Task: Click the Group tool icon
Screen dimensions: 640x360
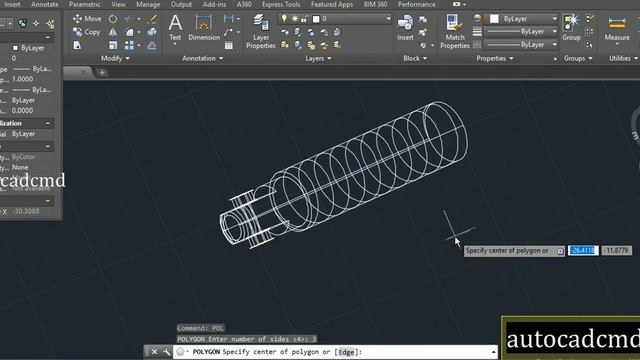Action: (571, 28)
